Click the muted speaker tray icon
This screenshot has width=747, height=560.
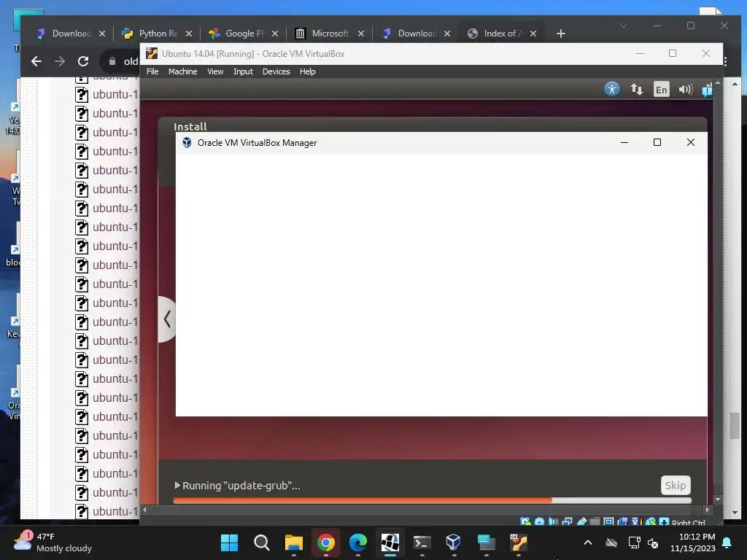(x=653, y=542)
